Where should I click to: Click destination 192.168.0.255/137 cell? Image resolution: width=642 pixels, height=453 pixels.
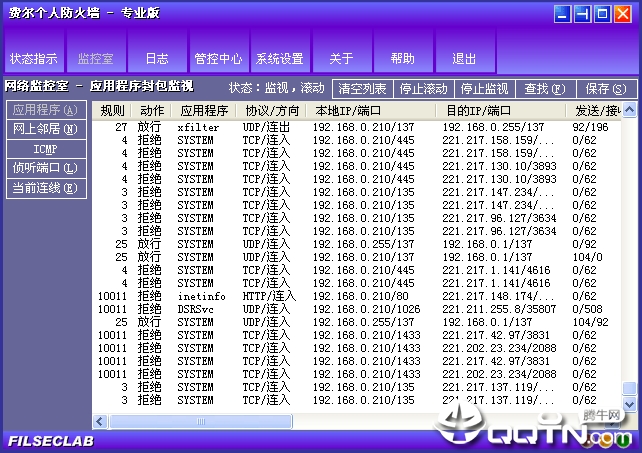[x=493, y=127]
